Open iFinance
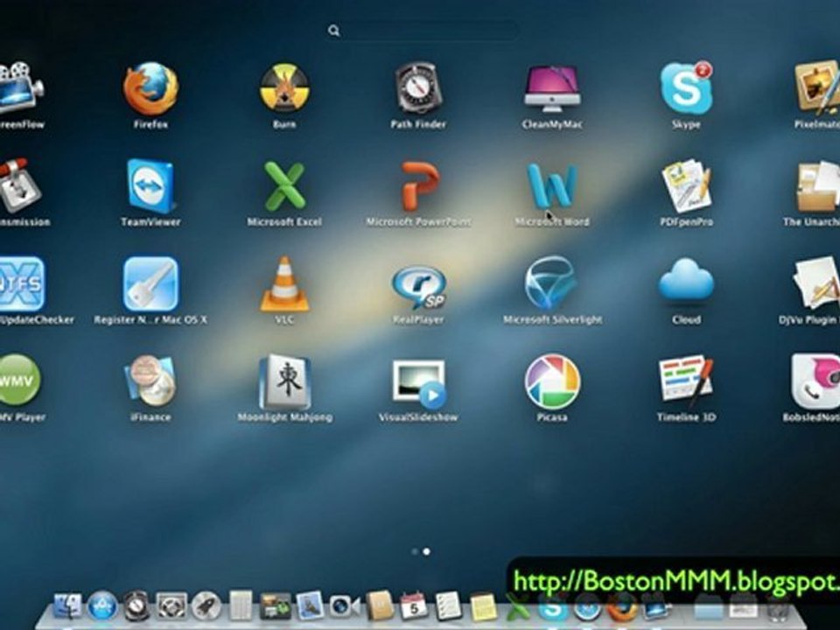The height and width of the screenshot is (630, 840). (x=150, y=381)
